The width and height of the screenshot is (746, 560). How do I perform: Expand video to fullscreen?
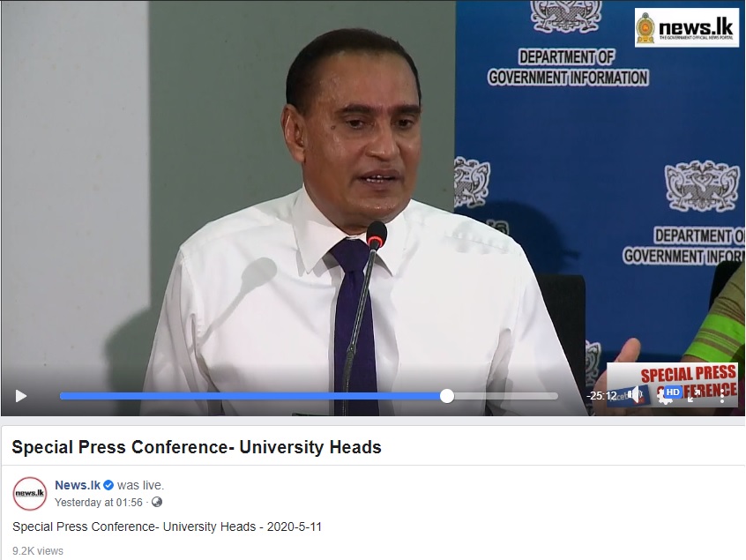point(694,395)
